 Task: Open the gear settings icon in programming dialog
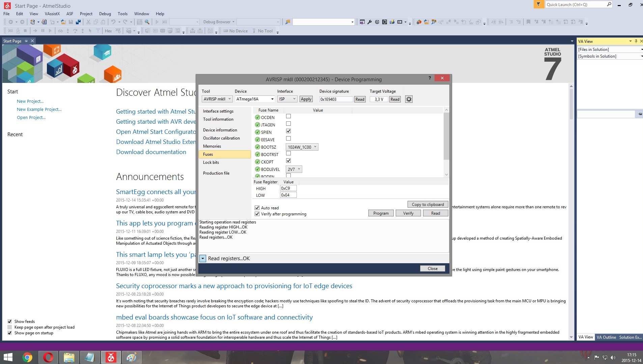(409, 99)
